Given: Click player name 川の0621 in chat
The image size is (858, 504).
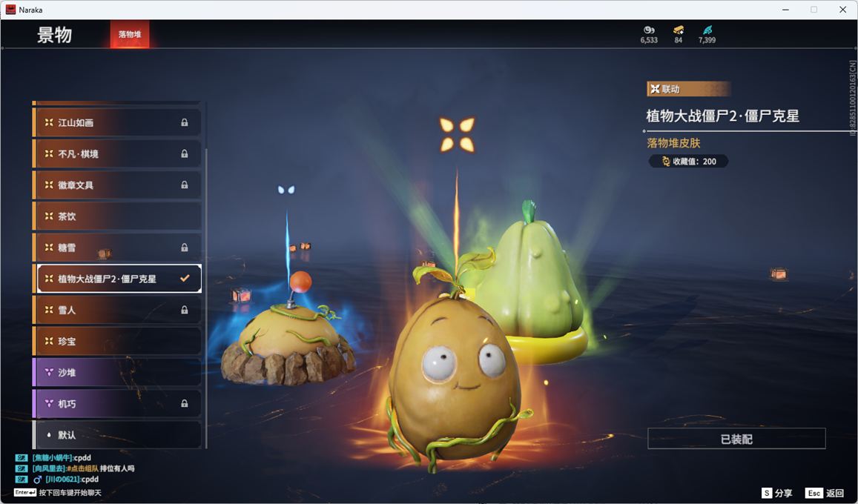Looking at the screenshot, I should (x=63, y=480).
